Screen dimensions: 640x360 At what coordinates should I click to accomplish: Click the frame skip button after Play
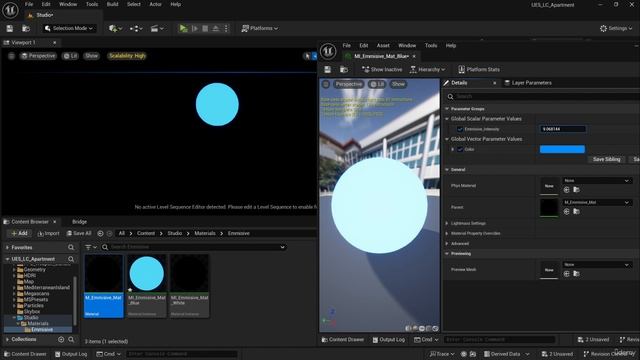(195, 28)
